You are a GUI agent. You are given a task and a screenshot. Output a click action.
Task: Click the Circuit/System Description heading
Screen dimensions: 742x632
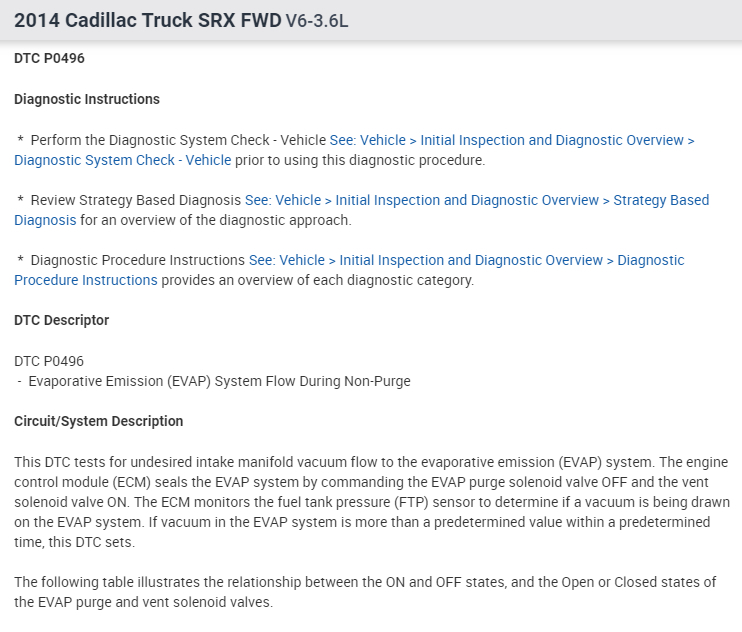click(x=99, y=421)
